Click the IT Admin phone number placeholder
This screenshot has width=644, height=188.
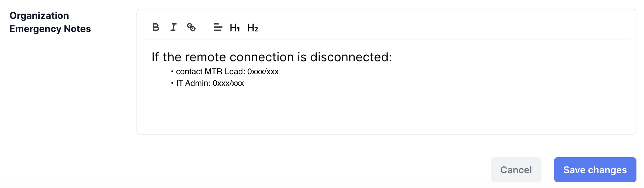[x=228, y=83]
